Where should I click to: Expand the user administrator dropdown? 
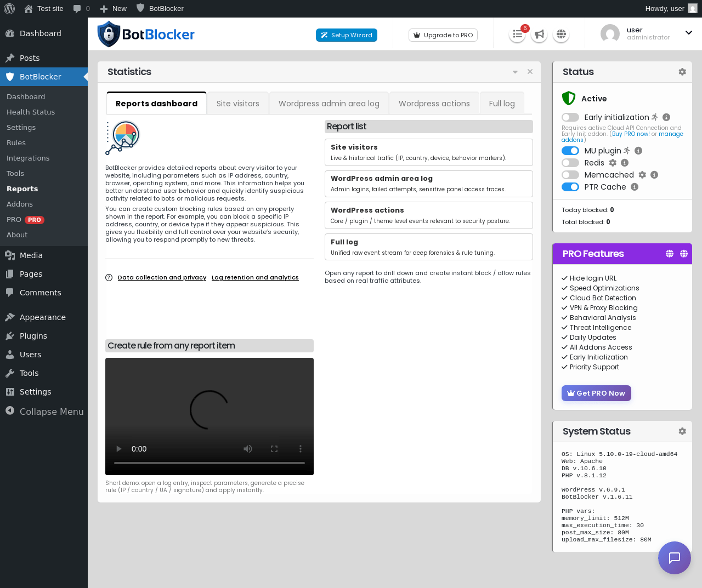click(x=689, y=33)
